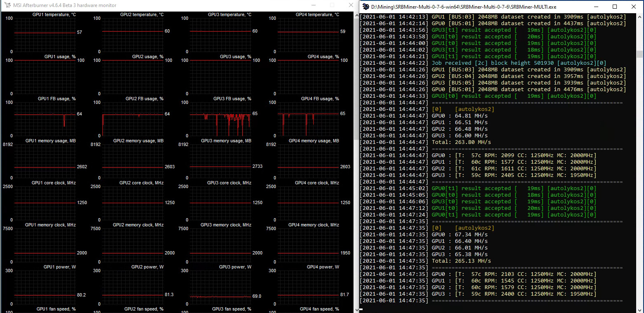This screenshot has height=313, width=644.
Task: Select the GPU2 memory usage graph
Action: (x=133, y=161)
